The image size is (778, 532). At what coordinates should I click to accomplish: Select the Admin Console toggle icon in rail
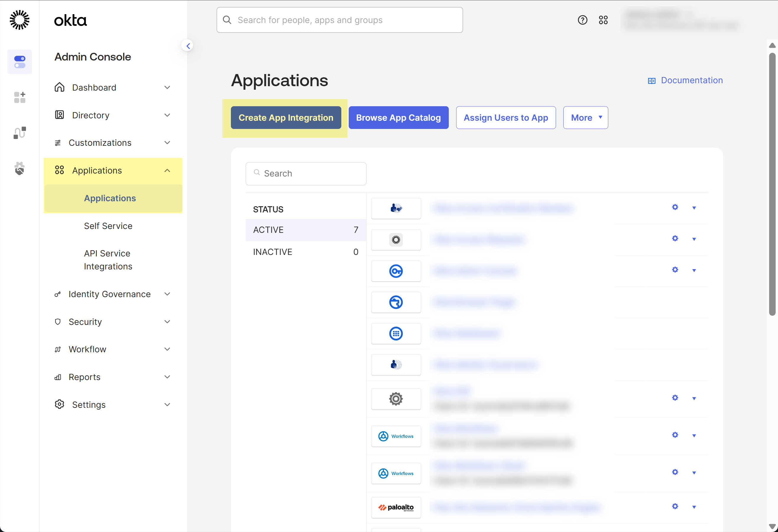(20, 62)
